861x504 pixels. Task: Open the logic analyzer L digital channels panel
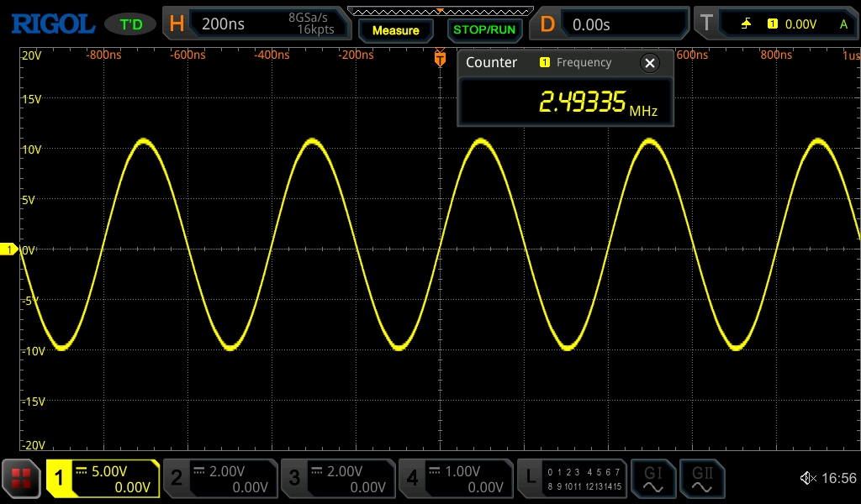point(572,479)
